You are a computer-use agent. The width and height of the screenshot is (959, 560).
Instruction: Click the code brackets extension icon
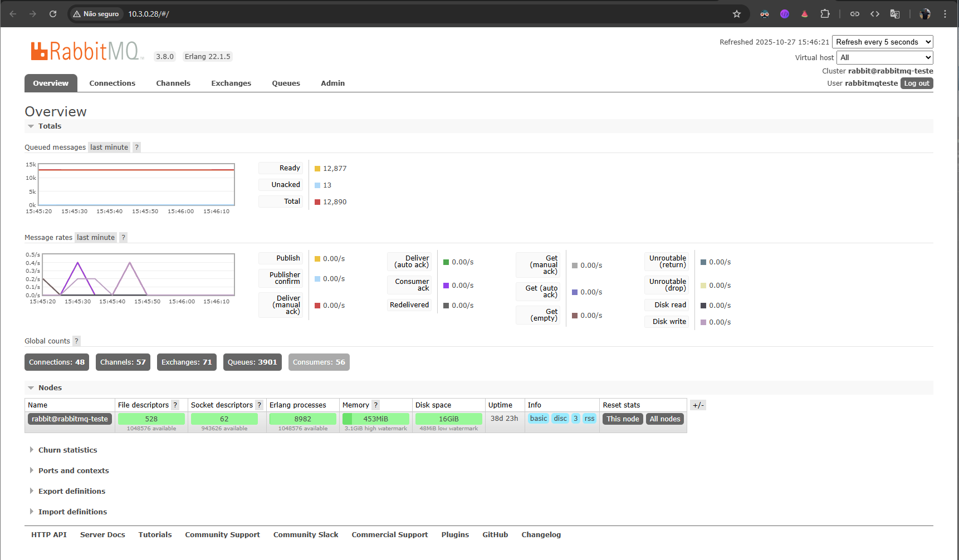coord(875,14)
